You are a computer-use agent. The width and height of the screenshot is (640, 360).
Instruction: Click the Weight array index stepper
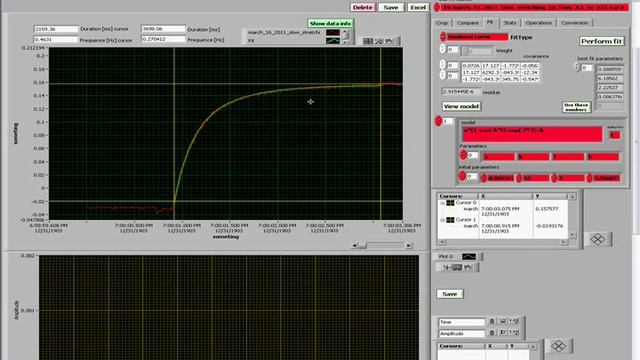pos(442,49)
